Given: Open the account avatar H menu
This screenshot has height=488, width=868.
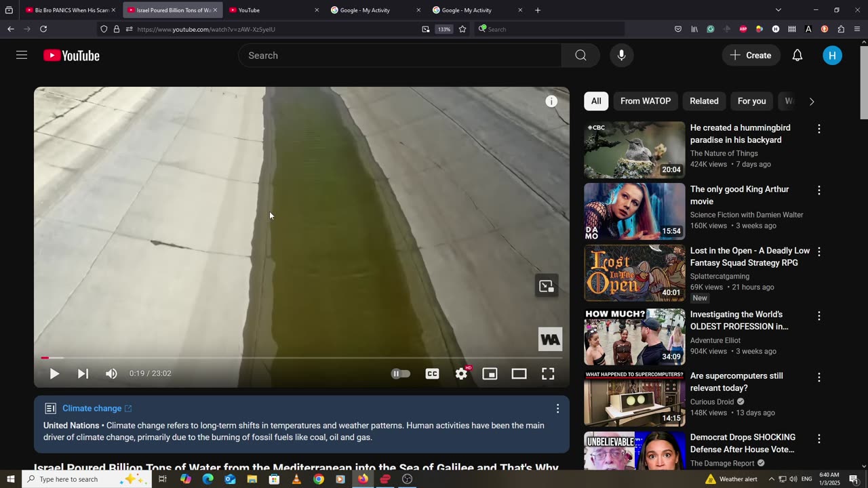Looking at the screenshot, I should pos(832,56).
